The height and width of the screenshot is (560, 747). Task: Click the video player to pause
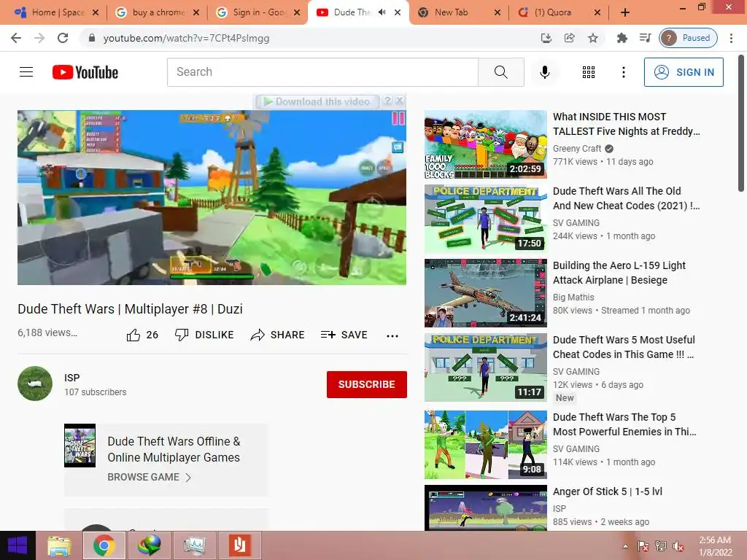coord(212,198)
